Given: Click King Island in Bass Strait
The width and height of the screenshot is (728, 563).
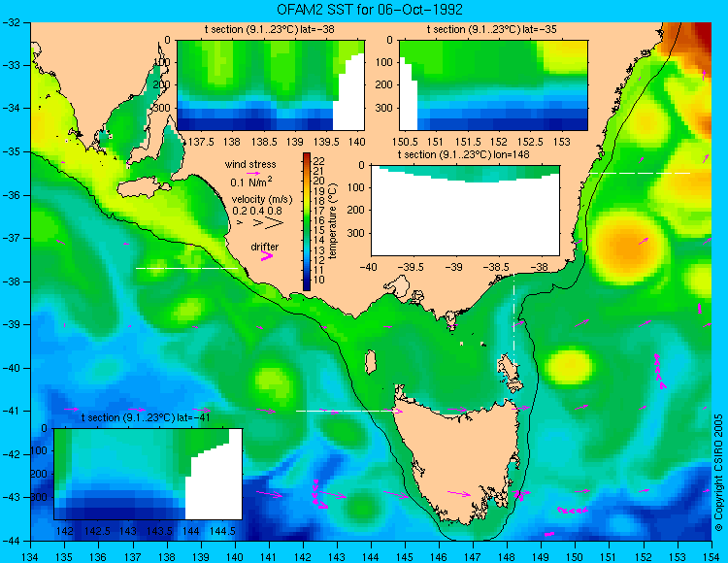Looking at the screenshot, I should pos(370,362).
